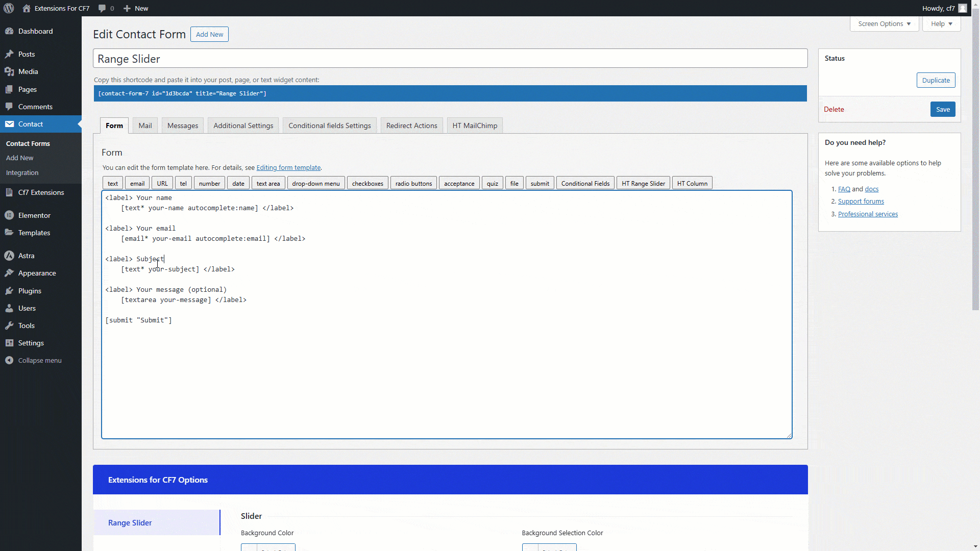This screenshot has width=980, height=551.
Task: Click the Save button
Action: pos(942,109)
